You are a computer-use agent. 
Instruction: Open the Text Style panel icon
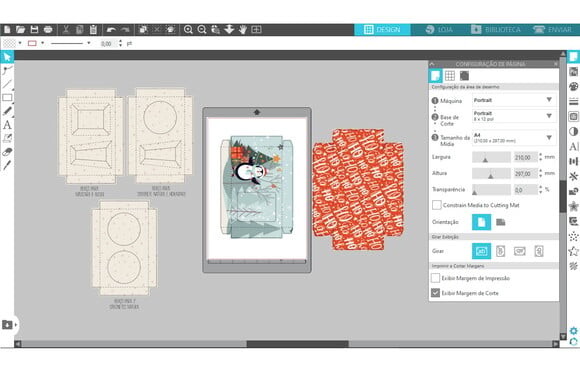[573, 146]
